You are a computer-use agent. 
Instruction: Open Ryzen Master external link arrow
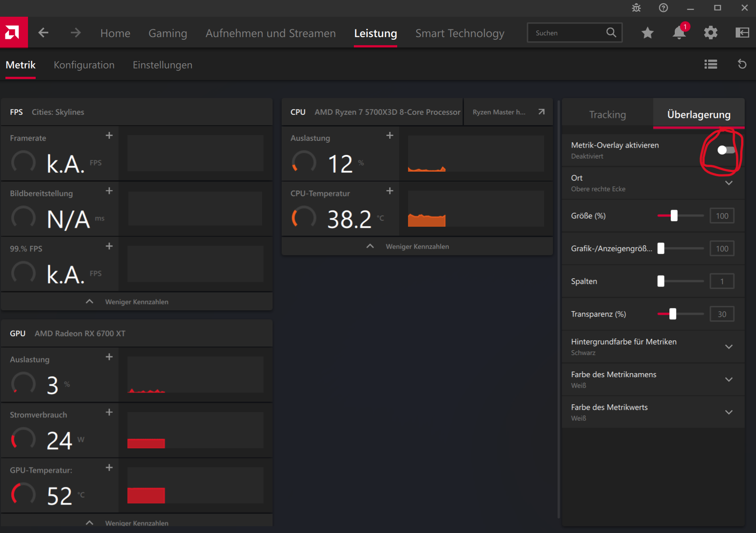[x=542, y=112]
